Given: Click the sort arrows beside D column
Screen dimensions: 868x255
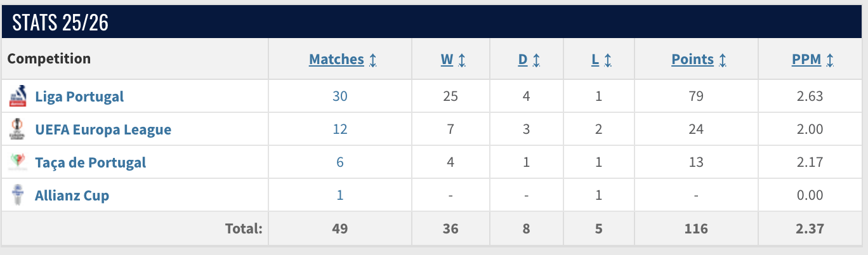Looking at the screenshot, I should pyautogui.click(x=536, y=60).
